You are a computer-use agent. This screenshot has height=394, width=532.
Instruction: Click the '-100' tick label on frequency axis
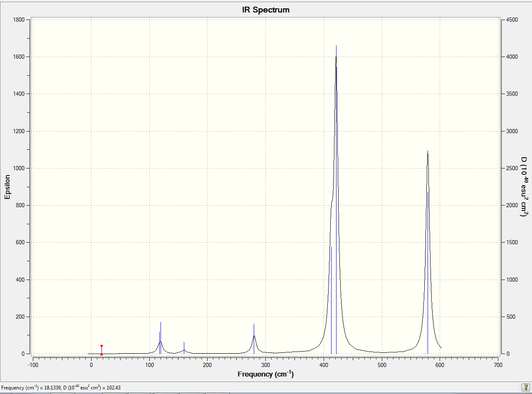click(x=33, y=365)
